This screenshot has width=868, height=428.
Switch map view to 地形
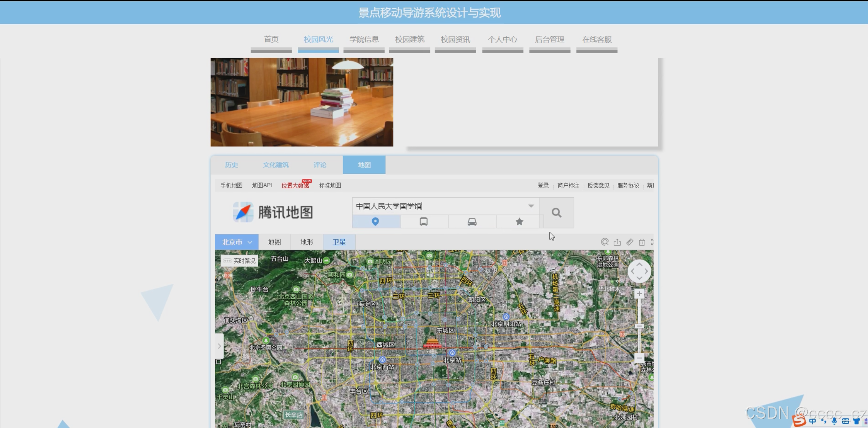(x=307, y=242)
